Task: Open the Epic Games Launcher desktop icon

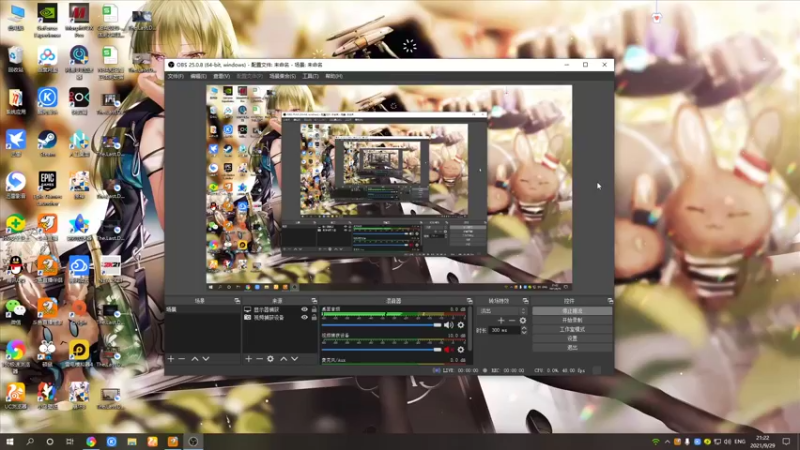Action: (47, 188)
